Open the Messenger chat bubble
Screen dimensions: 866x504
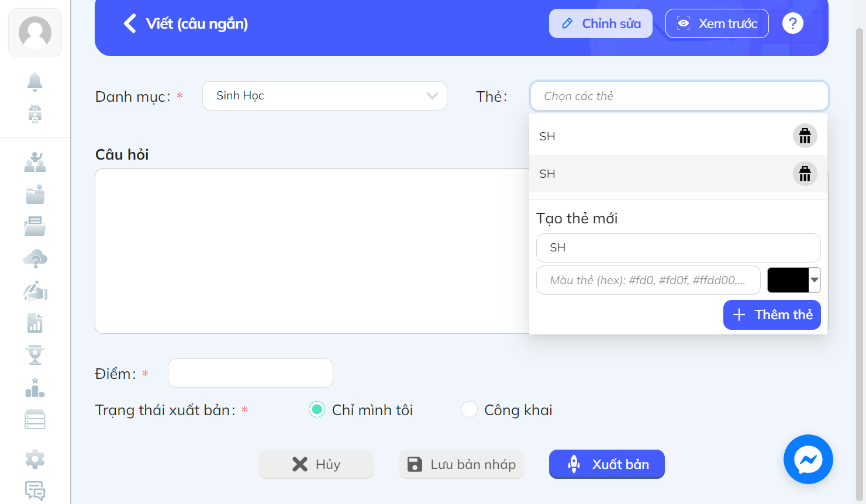pyautogui.click(x=808, y=459)
